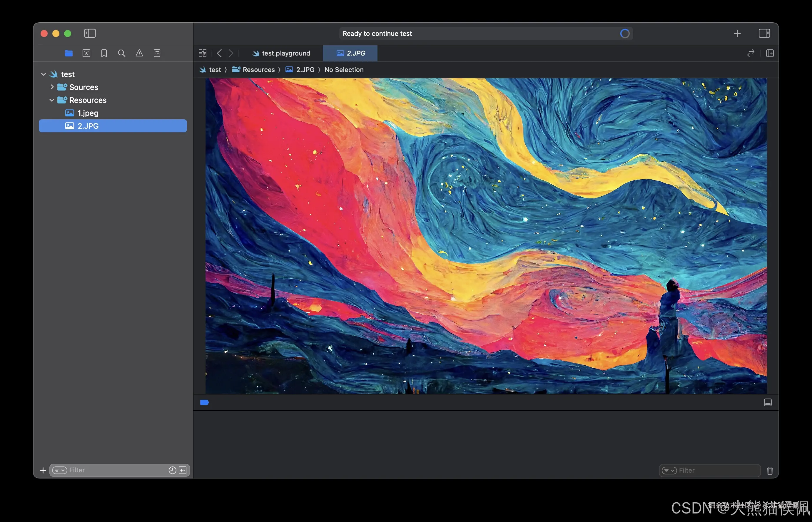
Task: Switch to the test.playground tab
Action: click(281, 53)
